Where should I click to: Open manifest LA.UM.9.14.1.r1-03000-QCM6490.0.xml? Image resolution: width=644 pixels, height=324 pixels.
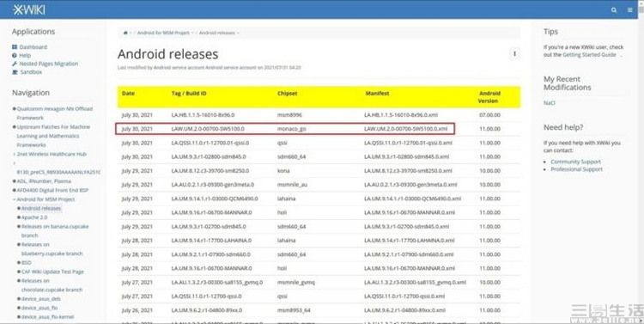pyautogui.click(x=413, y=199)
